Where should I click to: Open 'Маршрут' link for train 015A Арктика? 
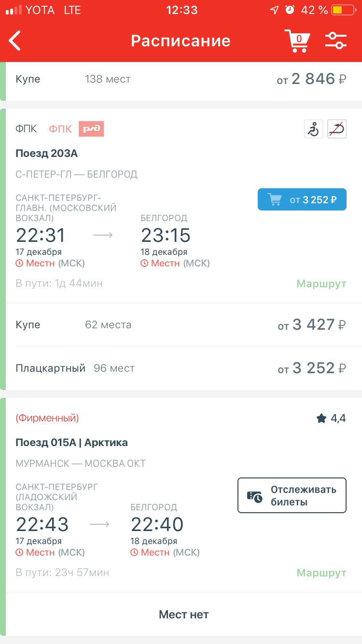pos(321,573)
